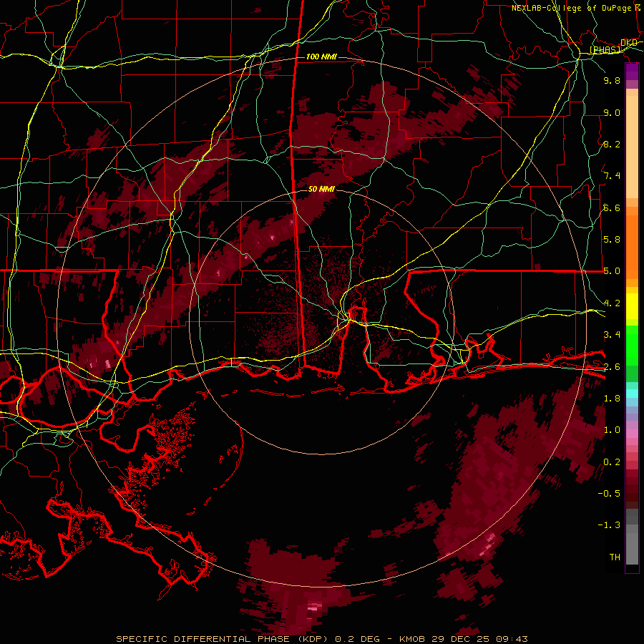
Task: Select the 5.0 color scale value
Action: 612,271
